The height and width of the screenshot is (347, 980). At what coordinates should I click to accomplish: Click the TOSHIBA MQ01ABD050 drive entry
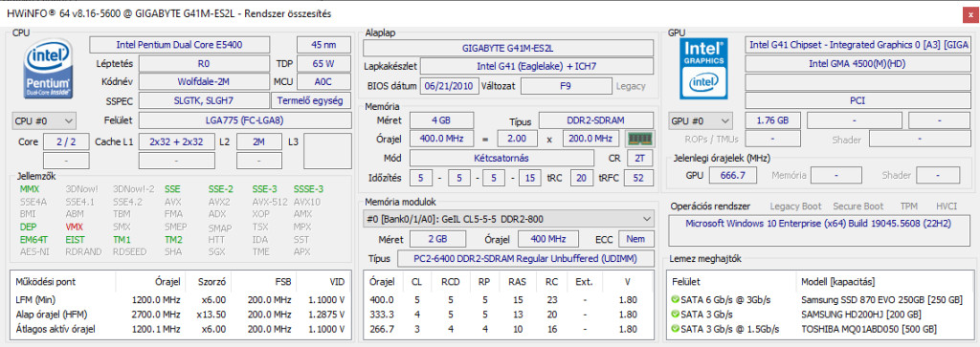(x=819, y=329)
